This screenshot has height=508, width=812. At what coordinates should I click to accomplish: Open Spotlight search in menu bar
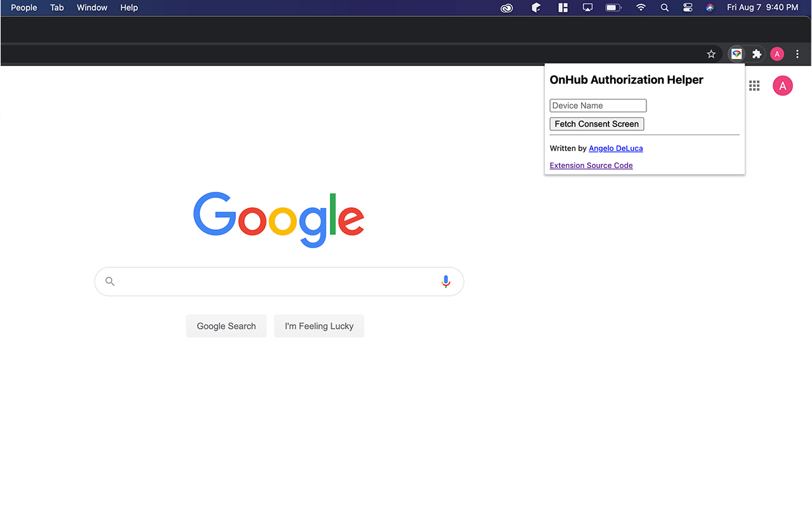(x=665, y=8)
